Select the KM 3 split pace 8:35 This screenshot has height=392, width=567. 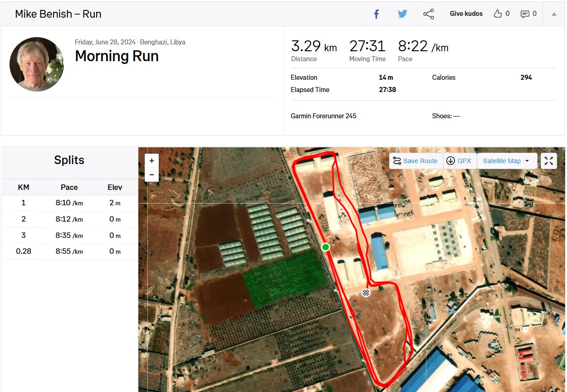[69, 236]
